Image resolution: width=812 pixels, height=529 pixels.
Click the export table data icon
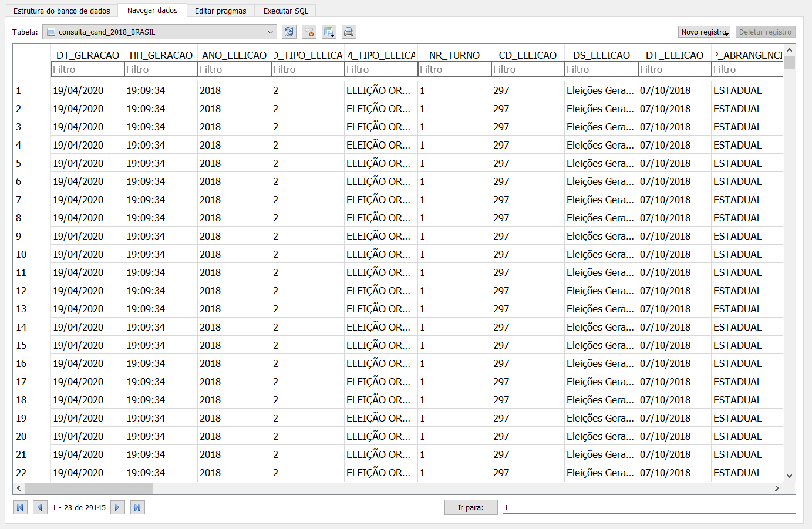pos(329,32)
